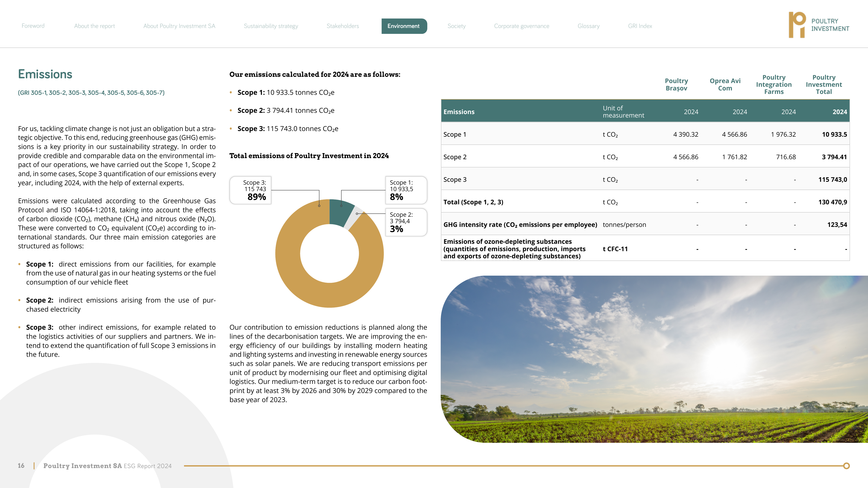Select Poultry Brașov column header

676,85
